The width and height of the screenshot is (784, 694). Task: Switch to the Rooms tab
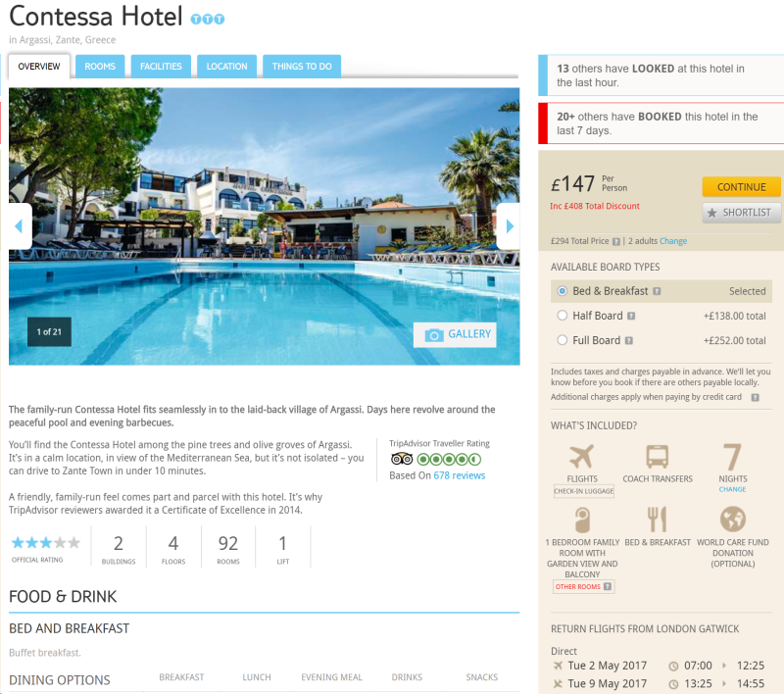click(x=100, y=67)
